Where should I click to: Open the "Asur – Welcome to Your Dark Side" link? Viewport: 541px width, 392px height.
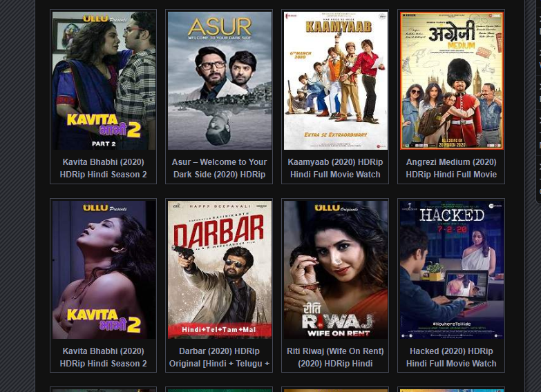(x=220, y=168)
